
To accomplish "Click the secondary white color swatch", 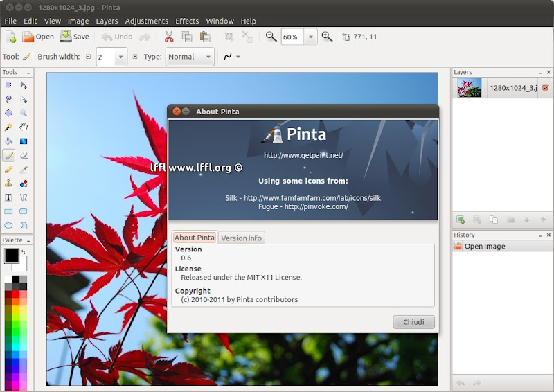I will (22, 266).
